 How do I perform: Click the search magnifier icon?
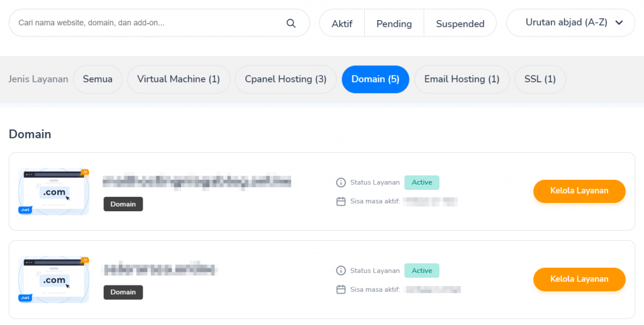tap(291, 23)
